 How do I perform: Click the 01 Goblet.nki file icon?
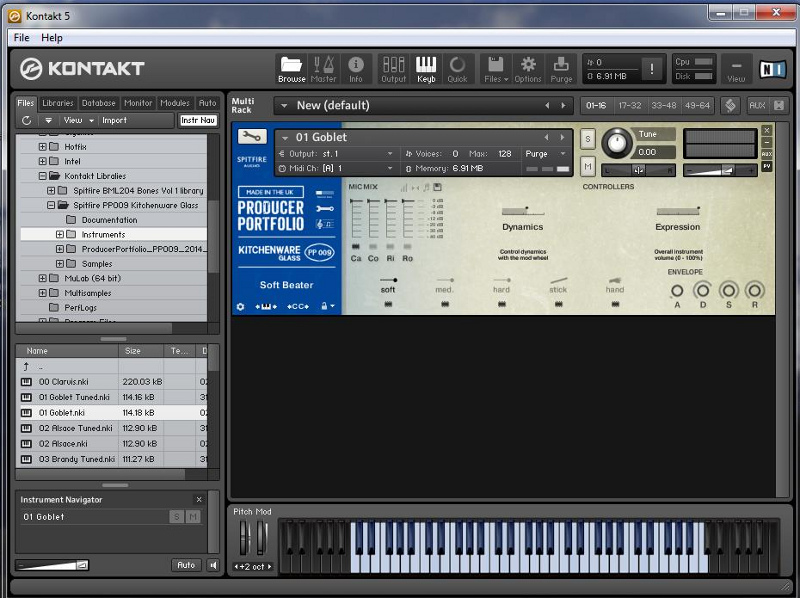pyautogui.click(x=26, y=413)
